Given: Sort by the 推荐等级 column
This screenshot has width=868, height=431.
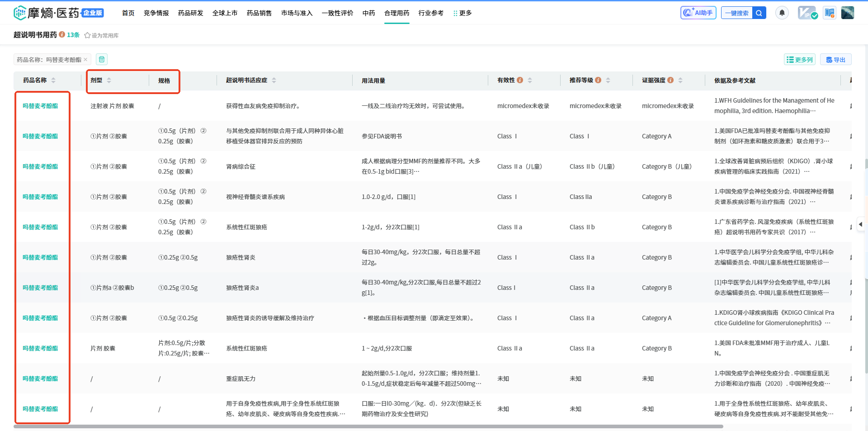Looking at the screenshot, I should coord(608,80).
